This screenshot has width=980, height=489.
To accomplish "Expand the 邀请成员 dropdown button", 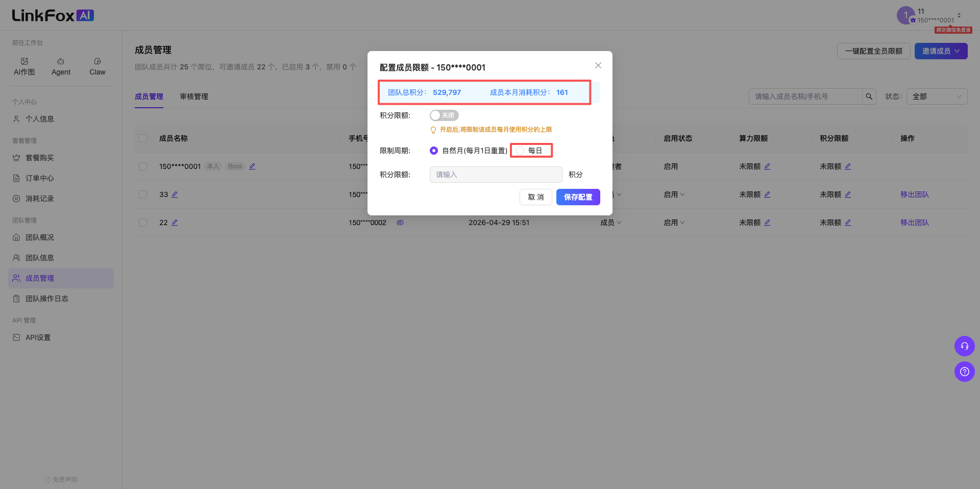I will tap(941, 51).
